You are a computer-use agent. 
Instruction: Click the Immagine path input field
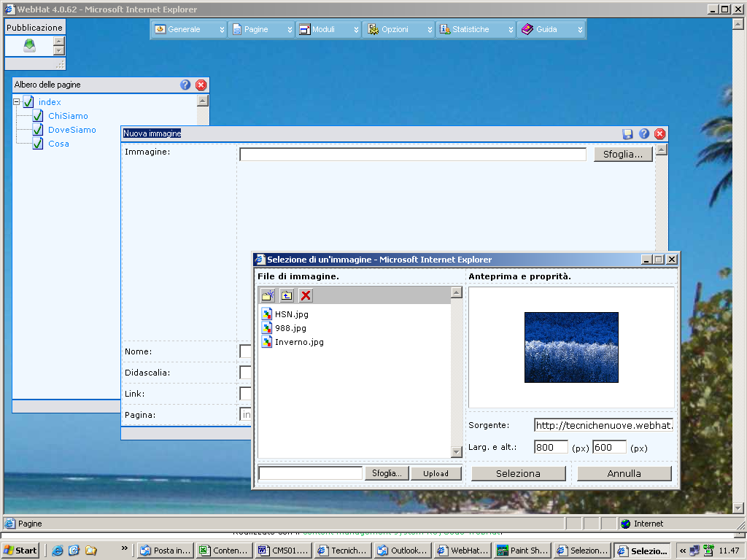pos(413,155)
